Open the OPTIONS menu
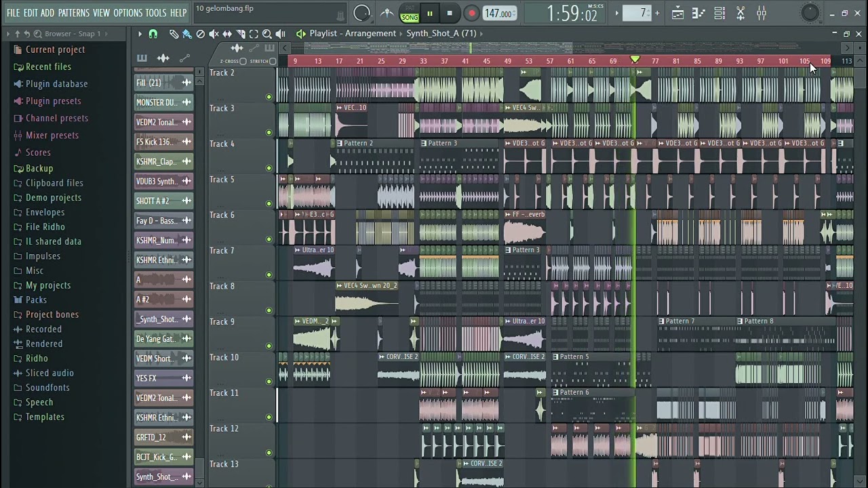 [127, 13]
